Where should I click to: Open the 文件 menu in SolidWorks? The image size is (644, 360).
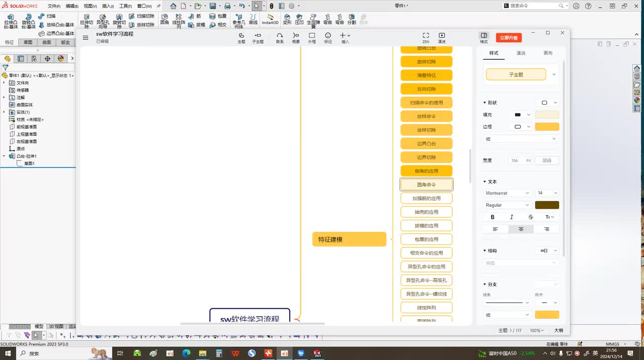(x=54, y=6)
